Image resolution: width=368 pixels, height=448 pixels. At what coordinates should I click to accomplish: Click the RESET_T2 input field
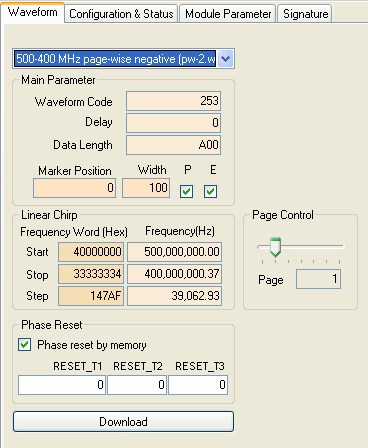pyautogui.click(x=137, y=385)
